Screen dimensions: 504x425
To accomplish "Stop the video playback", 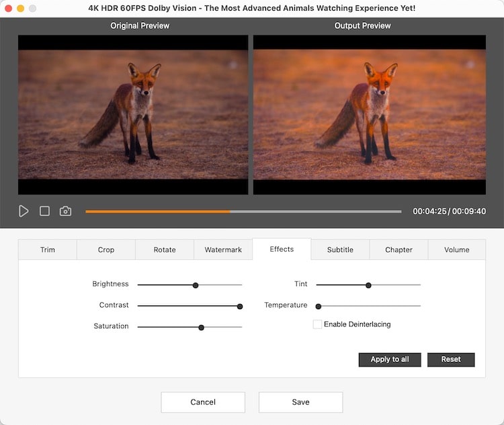I will click(x=44, y=211).
